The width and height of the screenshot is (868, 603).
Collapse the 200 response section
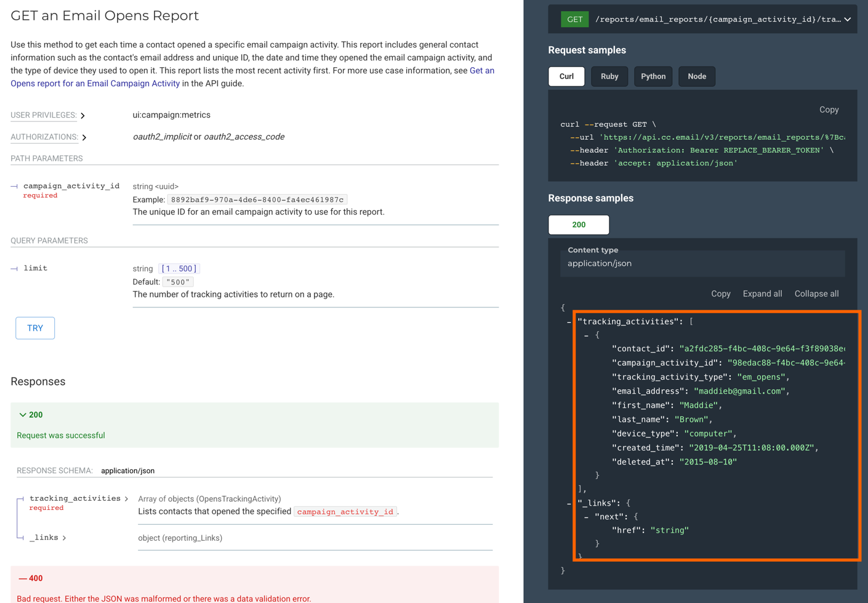pos(23,415)
